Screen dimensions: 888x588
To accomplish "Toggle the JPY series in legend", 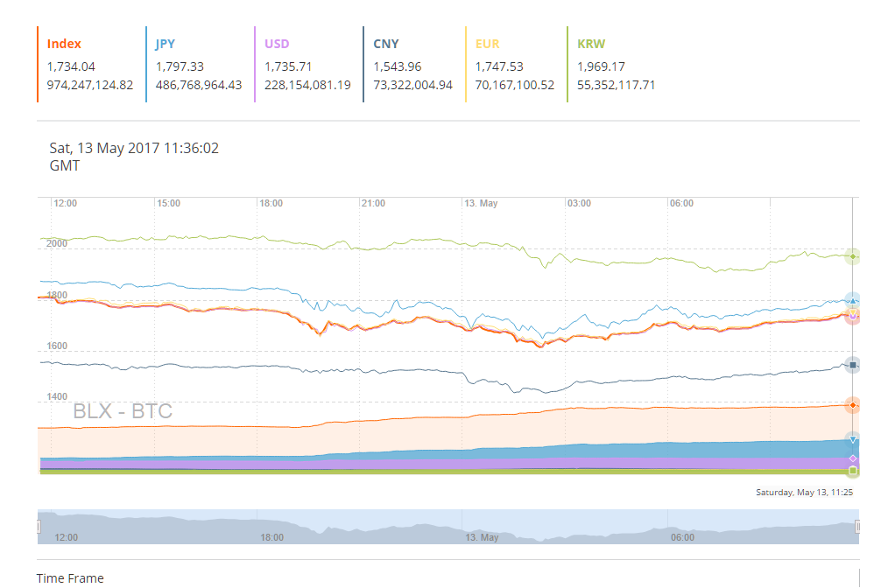I will tap(166, 44).
